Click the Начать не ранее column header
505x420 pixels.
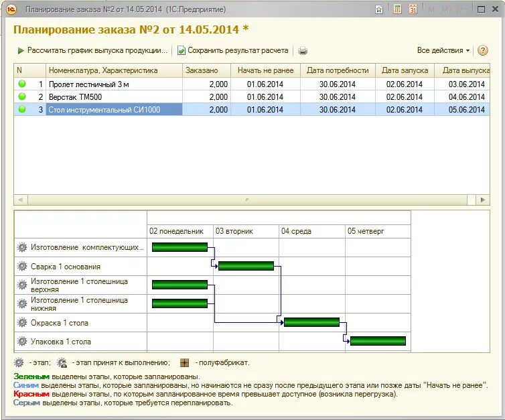(x=265, y=70)
